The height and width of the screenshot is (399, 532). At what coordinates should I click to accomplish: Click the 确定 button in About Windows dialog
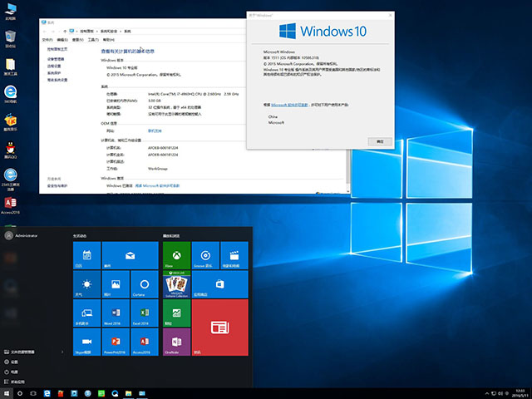[380, 141]
